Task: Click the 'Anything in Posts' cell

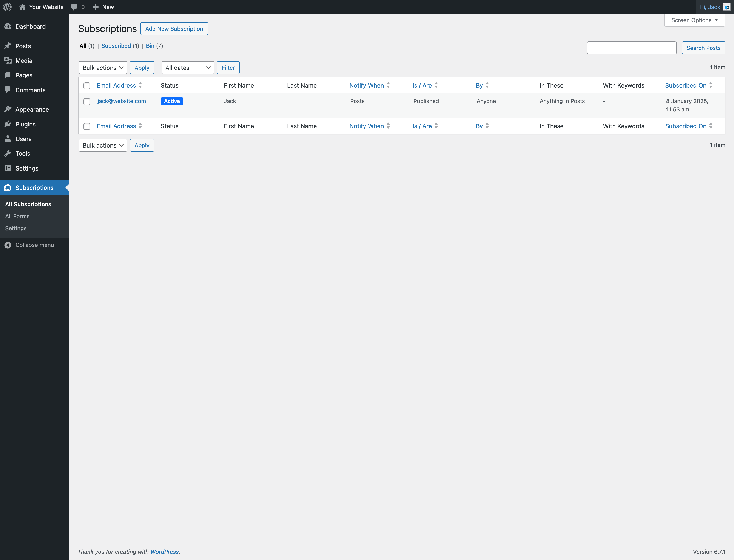Action: (562, 101)
